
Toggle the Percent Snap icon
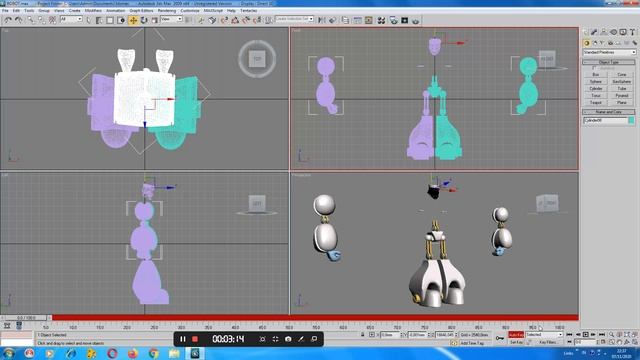(x=246, y=20)
